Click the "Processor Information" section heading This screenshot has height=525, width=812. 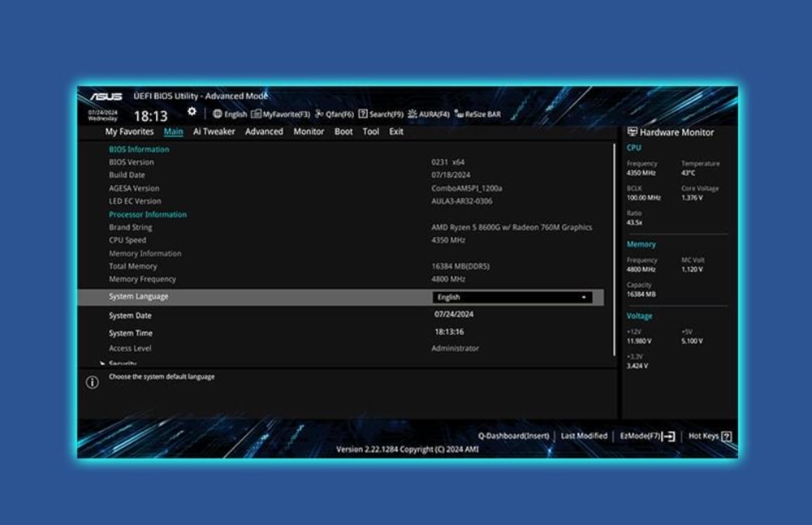coord(148,214)
